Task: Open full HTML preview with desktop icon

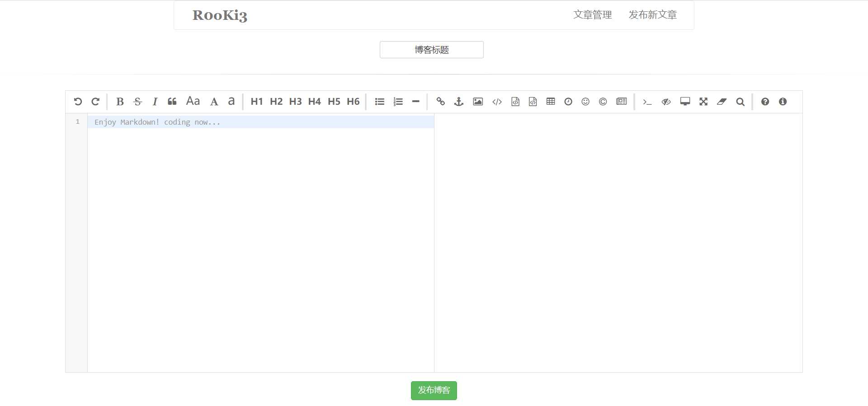Action: 685,102
